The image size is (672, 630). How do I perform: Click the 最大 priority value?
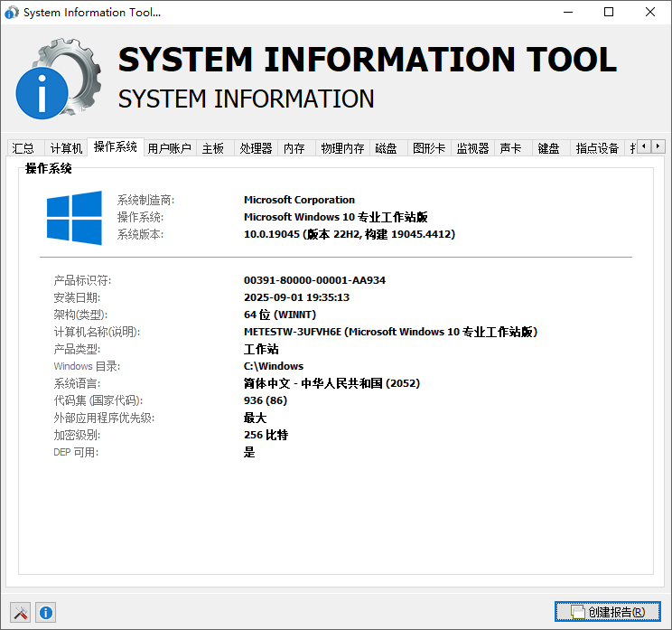(255, 418)
